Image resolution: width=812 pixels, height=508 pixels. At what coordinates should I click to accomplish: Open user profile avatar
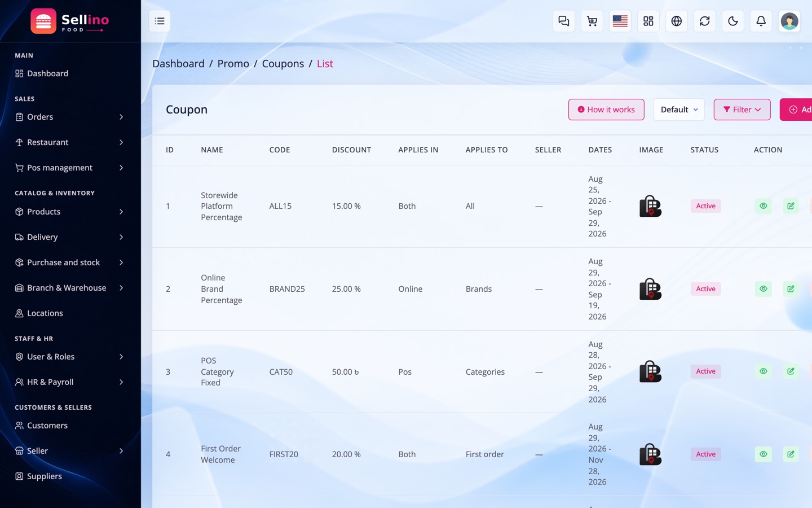point(789,21)
